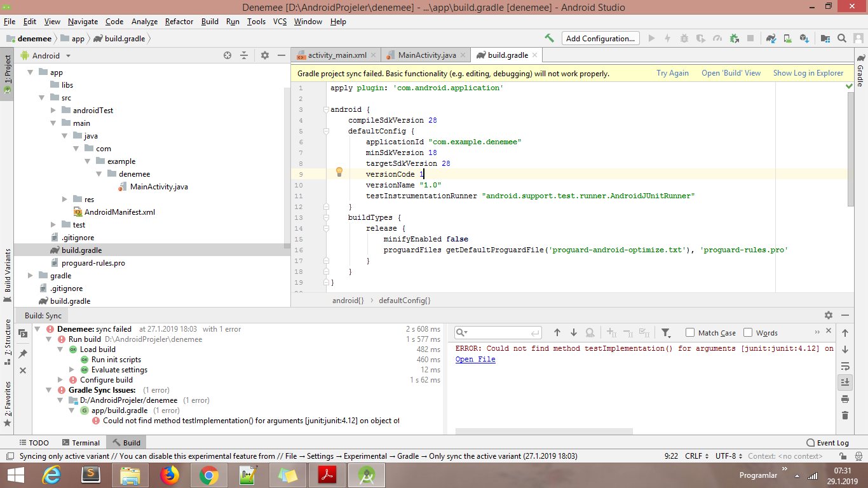This screenshot has height=488, width=868.
Task: Click the trash Clear All icon
Action: [845, 416]
